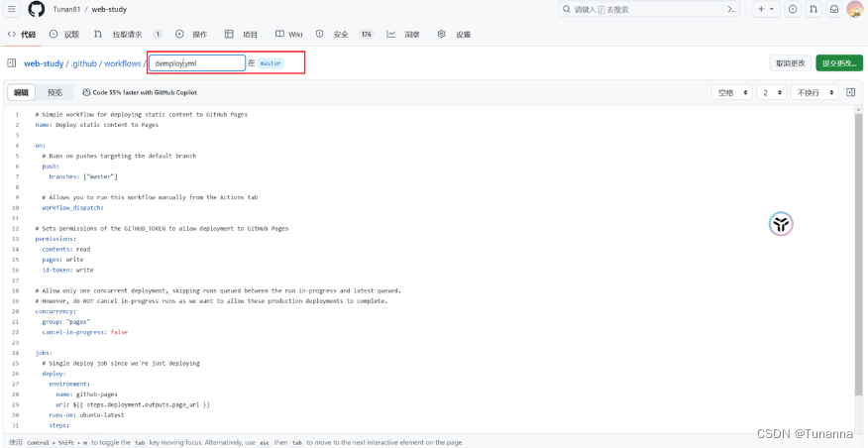This screenshot has height=448, width=868.
Task: Open the create new plus menu
Action: click(766, 9)
